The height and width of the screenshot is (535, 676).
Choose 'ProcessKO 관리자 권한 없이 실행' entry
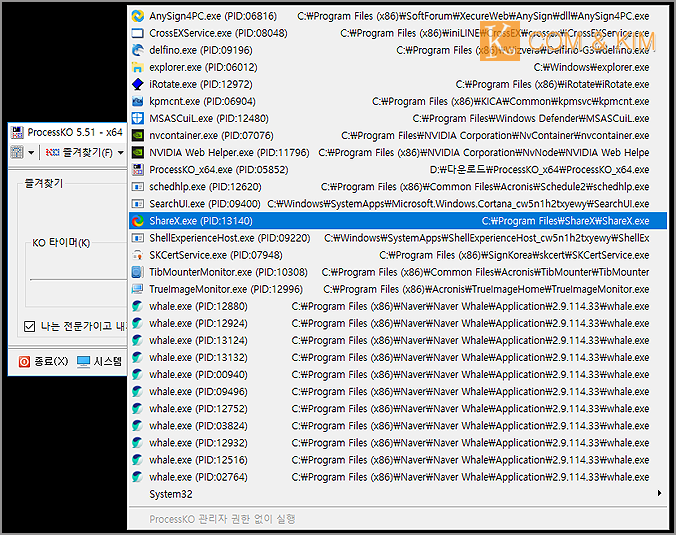point(397,519)
